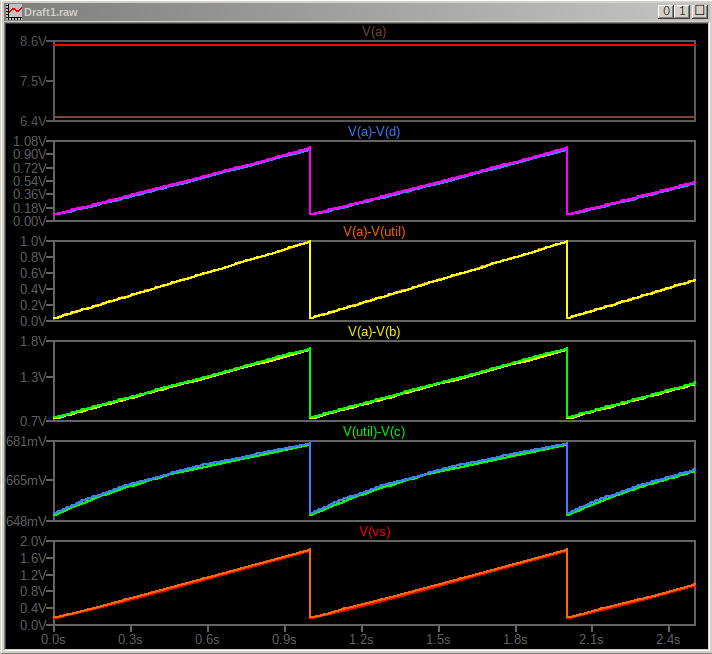
Task: Click the 8.6V axis label
Action: (x=33, y=41)
